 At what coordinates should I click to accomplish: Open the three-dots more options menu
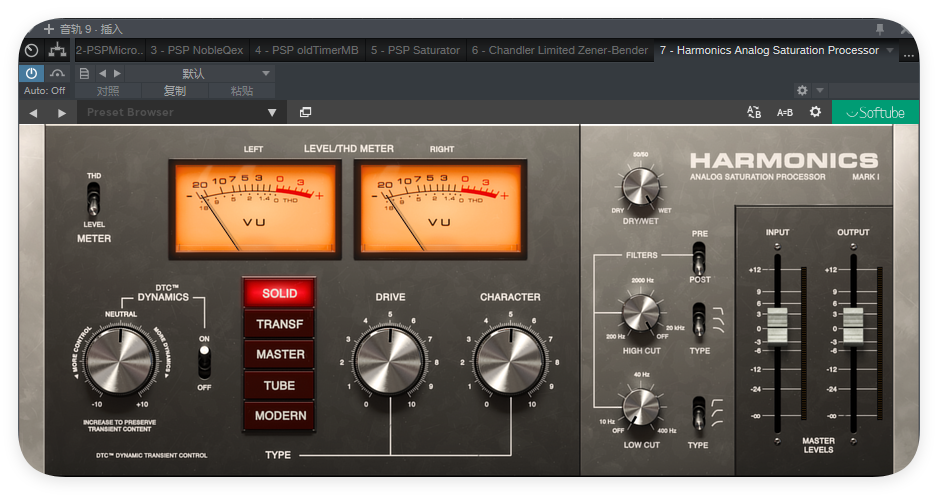(909, 54)
